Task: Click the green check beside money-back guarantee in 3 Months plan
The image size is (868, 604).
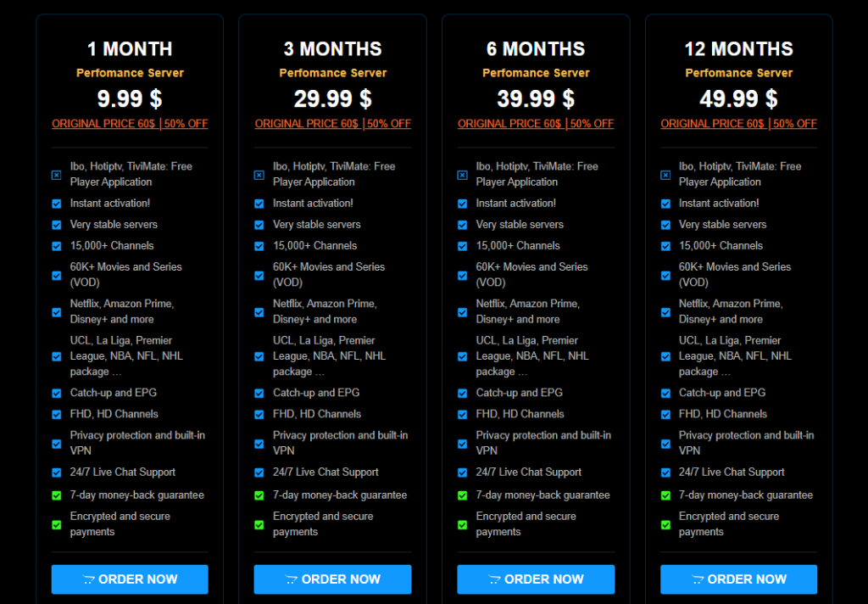Action: click(x=259, y=495)
